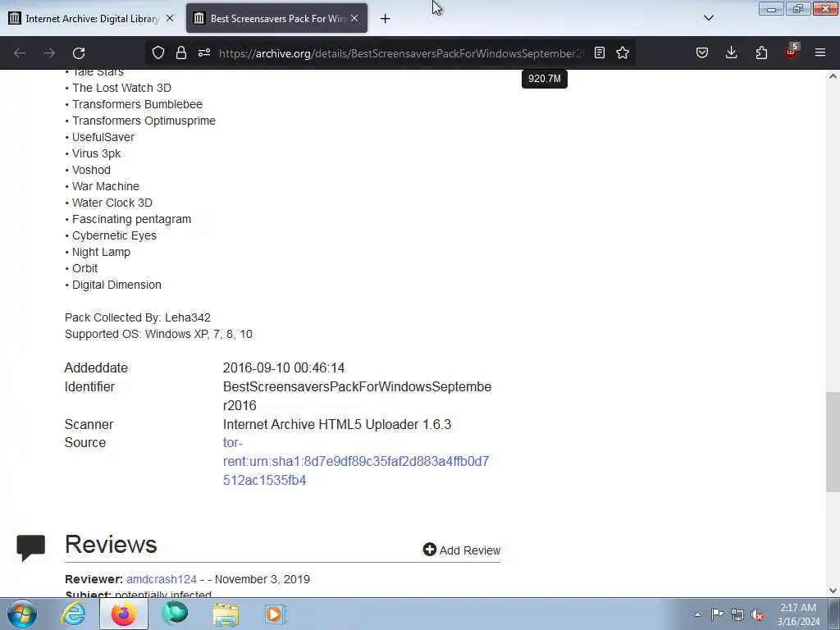
Task: Click the 'Water Clock 3D' list item
Action: coord(112,203)
